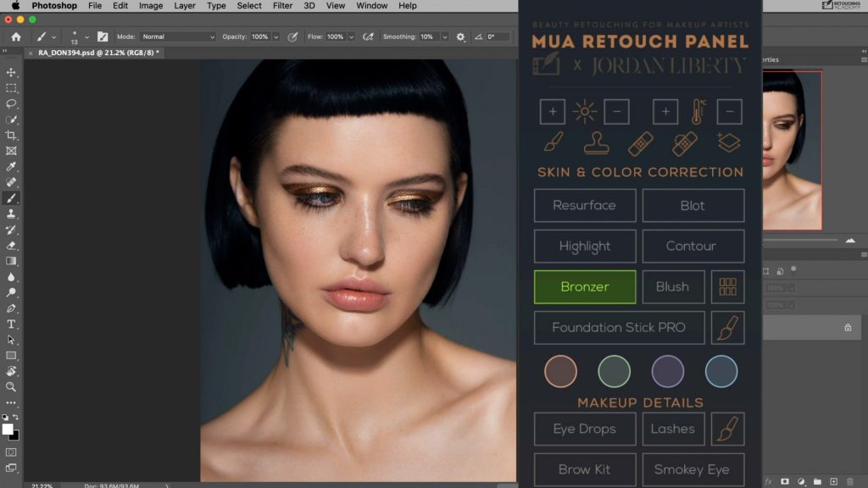Click the trash icon in the Layers panel
Viewport: 868px width, 488px height.
tap(851, 480)
